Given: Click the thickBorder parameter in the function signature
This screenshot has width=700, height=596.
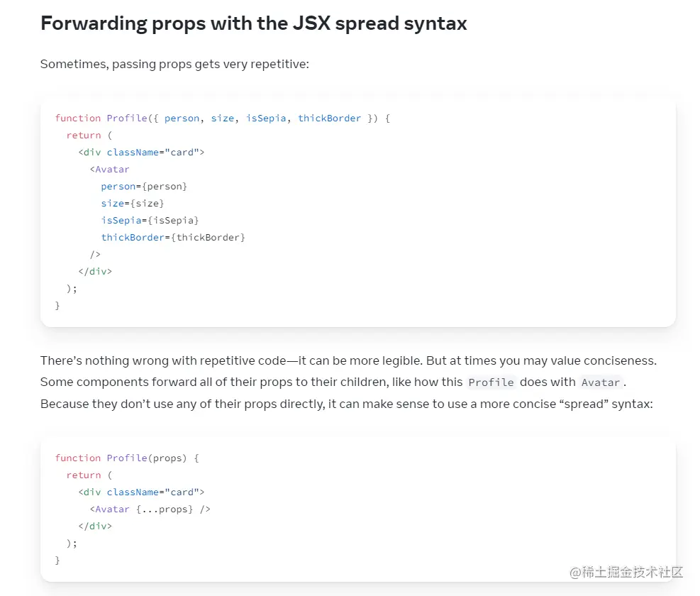Looking at the screenshot, I should (x=330, y=118).
